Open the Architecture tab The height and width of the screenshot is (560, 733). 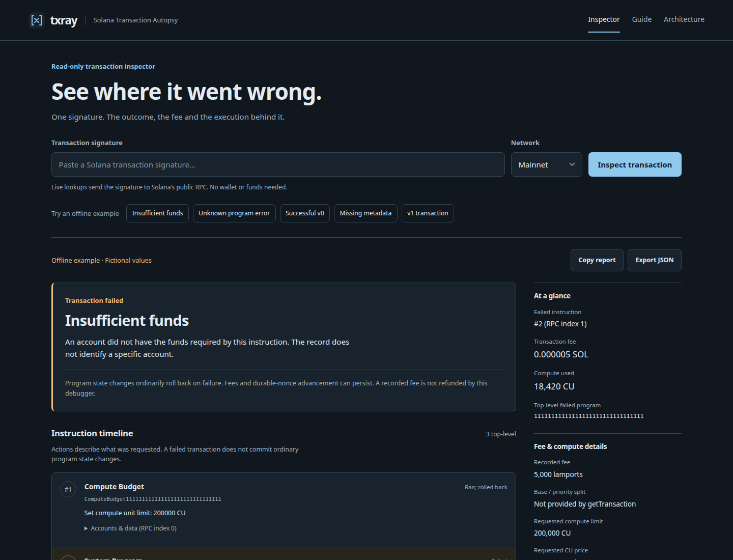[x=684, y=19]
